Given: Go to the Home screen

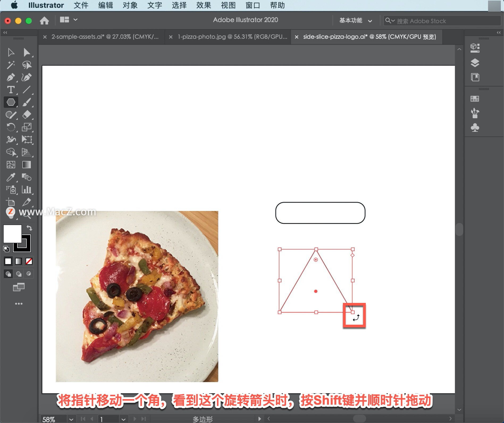Looking at the screenshot, I should 44,20.
